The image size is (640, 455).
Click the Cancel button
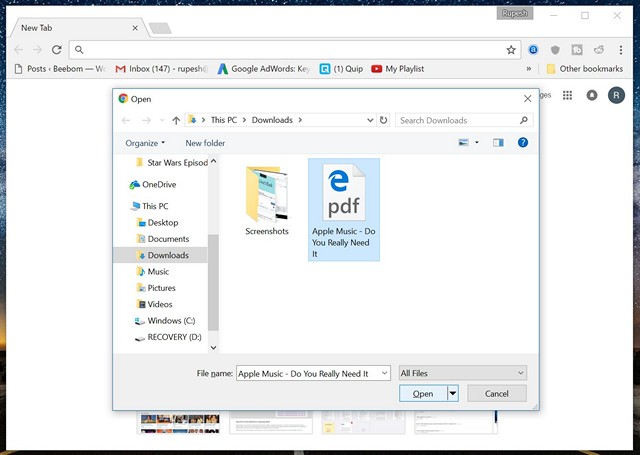point(497,394)
